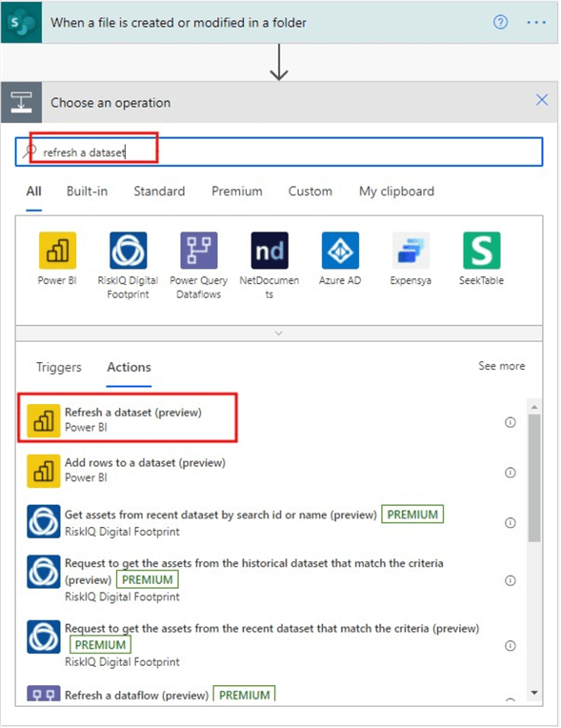Switch to the Standard tab
The image size is (561, 728).
pyautogui.click(x=159, y=192)
